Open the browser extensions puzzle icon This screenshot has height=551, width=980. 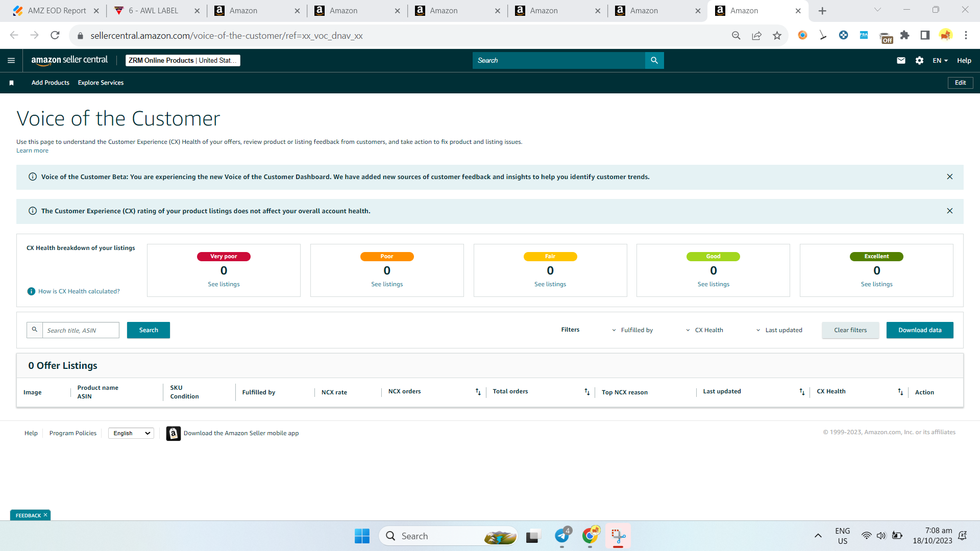[904, 35]
